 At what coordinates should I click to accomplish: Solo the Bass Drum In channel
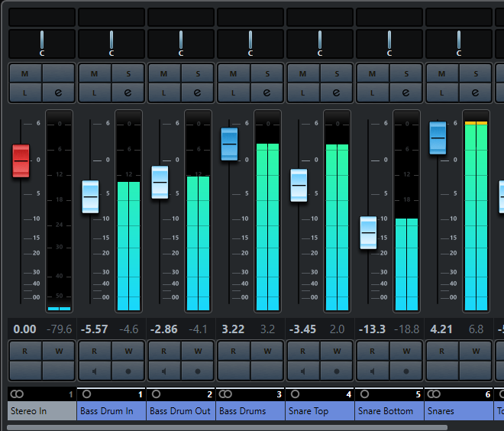pos(128,73)
